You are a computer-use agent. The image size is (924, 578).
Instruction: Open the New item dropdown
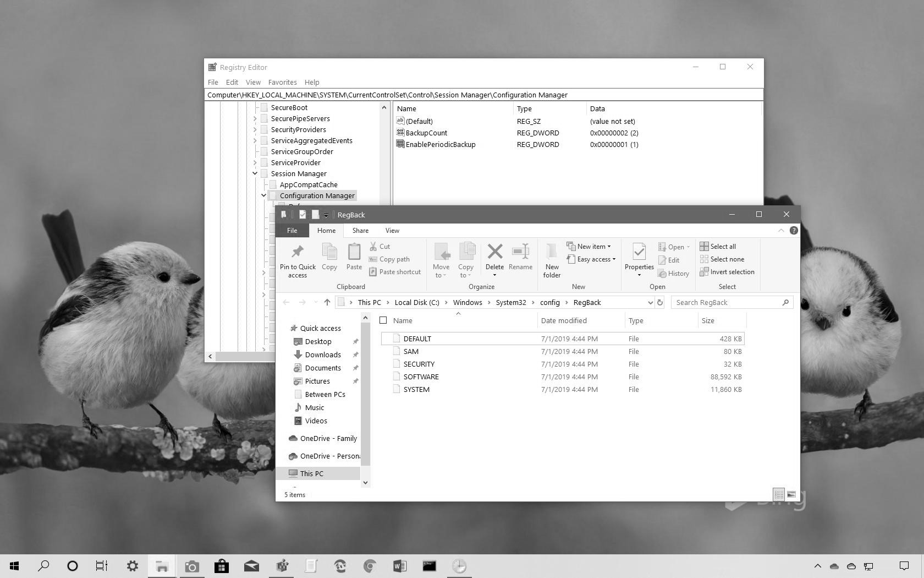[x=589, y=247]
